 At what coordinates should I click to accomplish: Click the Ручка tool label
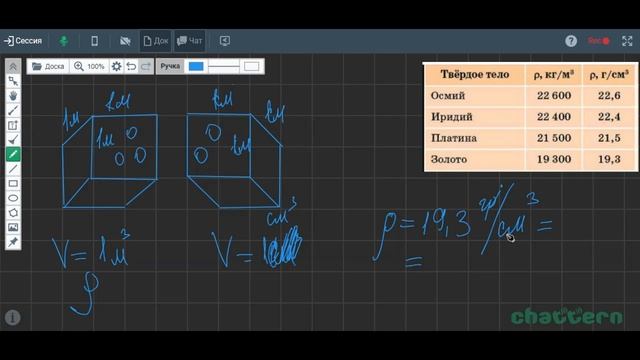[170, 66]
